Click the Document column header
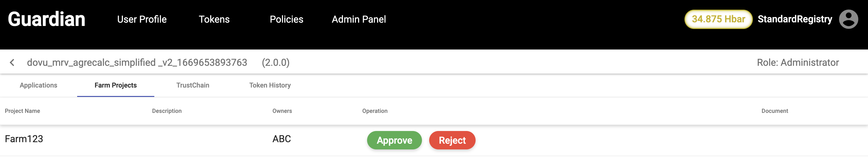Screen dimensions: 868x163 [774, 111]
